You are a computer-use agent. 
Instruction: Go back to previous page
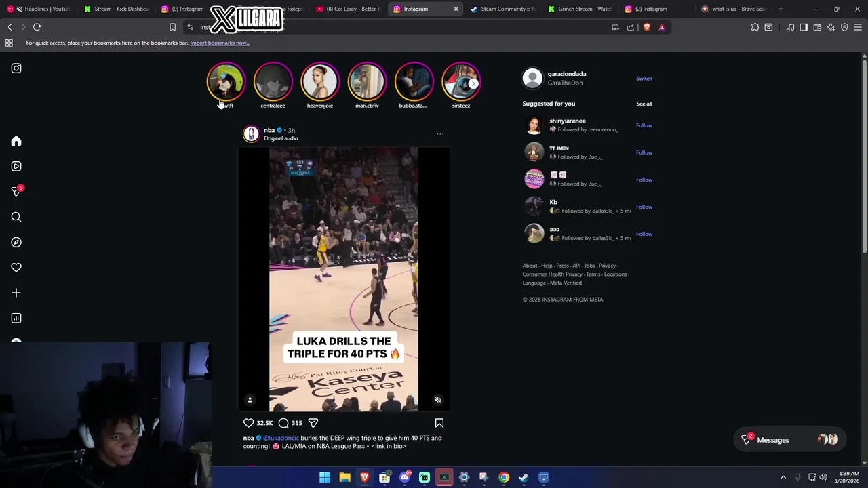click(9, 27)
